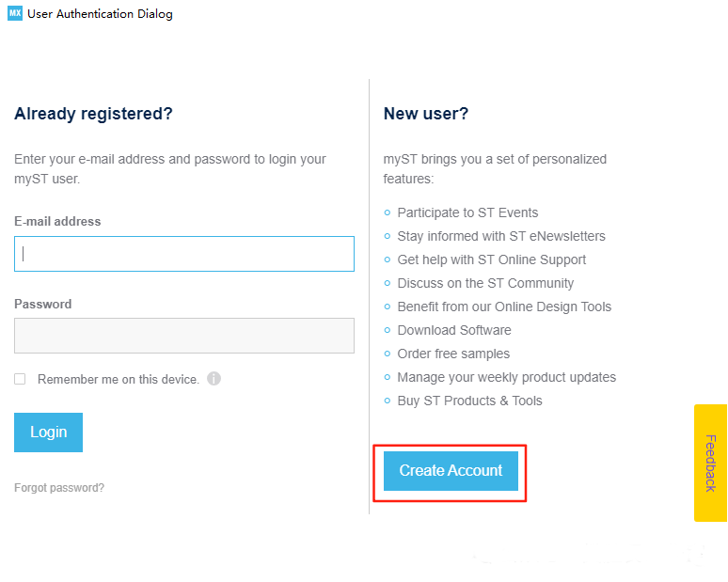This screenshot has width=728, height=582.
Task: Click the info icon beside Remember me
Action: pos(214,379)
